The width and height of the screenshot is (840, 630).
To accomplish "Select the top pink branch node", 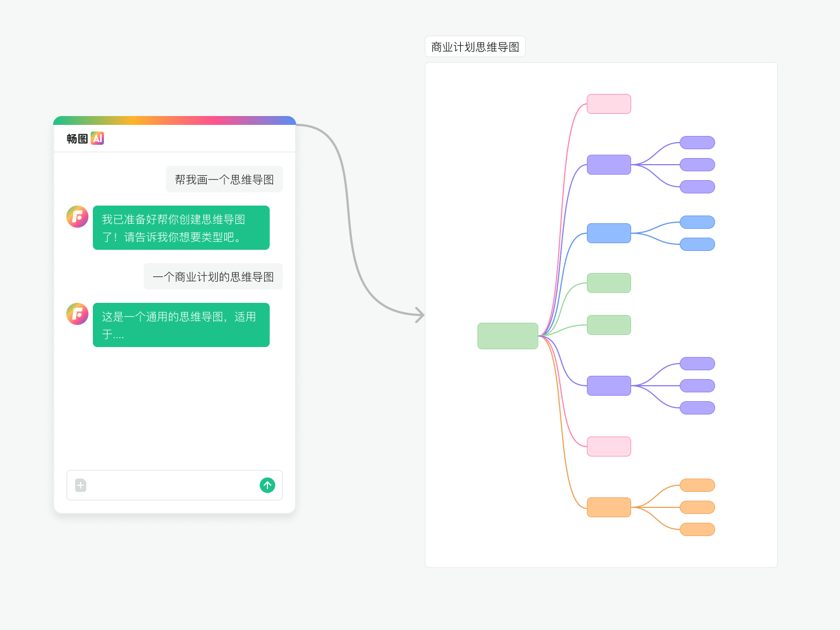I will point(609,104).
